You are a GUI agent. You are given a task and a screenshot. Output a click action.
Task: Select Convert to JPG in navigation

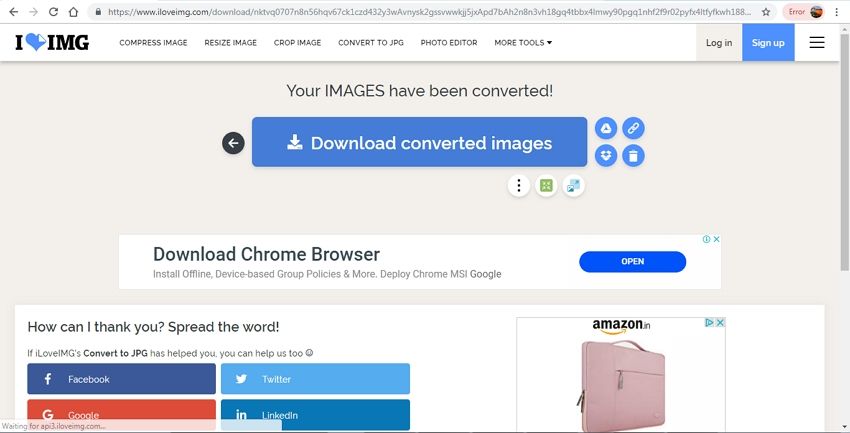[371, 43]
